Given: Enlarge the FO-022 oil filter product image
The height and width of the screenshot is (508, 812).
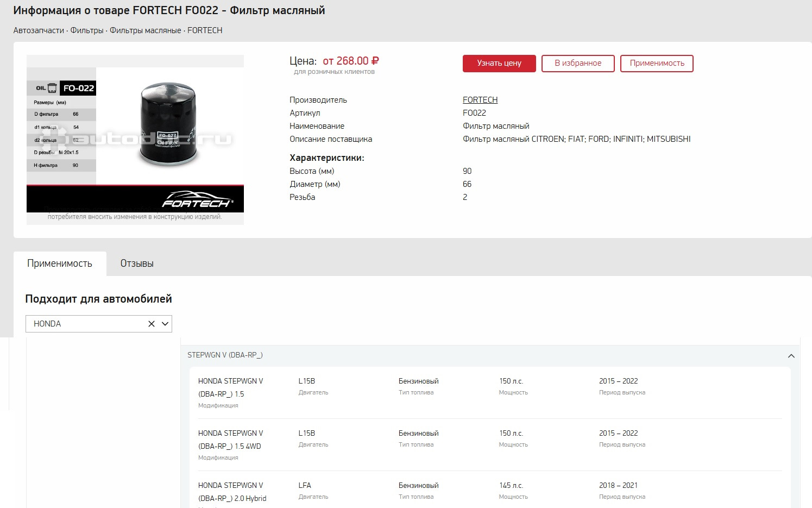Looking at the screenshot, I should pyautogui.click(x=135, y=140).
